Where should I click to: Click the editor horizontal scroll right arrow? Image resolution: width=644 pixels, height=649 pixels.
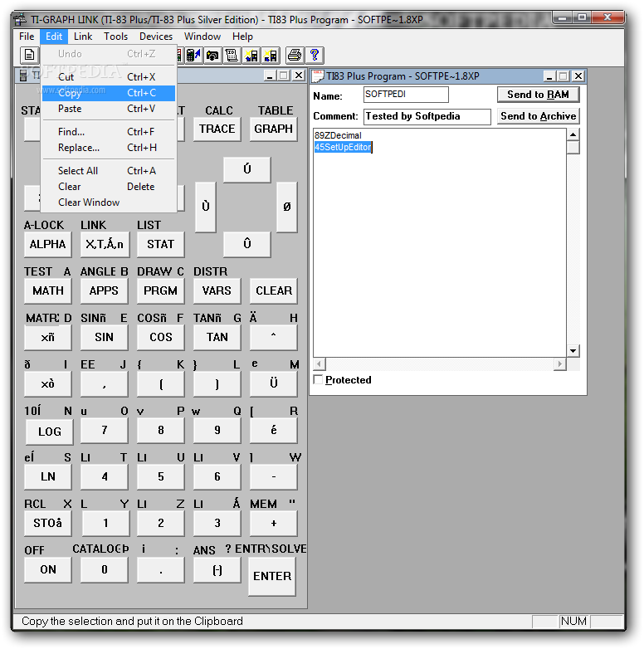[559, 364]
